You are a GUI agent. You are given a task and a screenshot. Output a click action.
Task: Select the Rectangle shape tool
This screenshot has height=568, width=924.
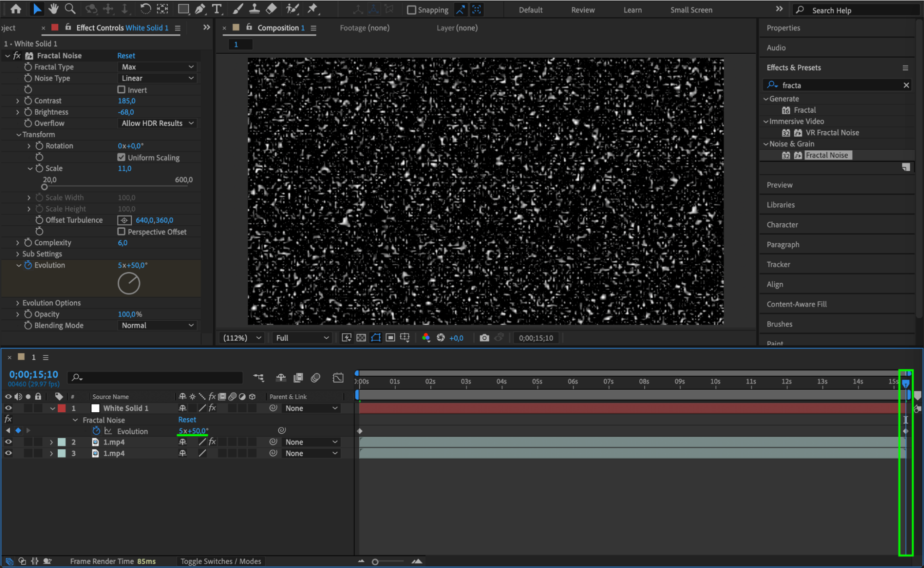(183, 9)
